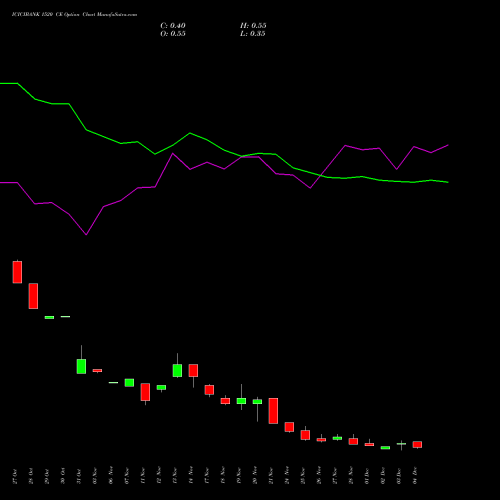Click the 31 Oct date label

tap(79, 476)
